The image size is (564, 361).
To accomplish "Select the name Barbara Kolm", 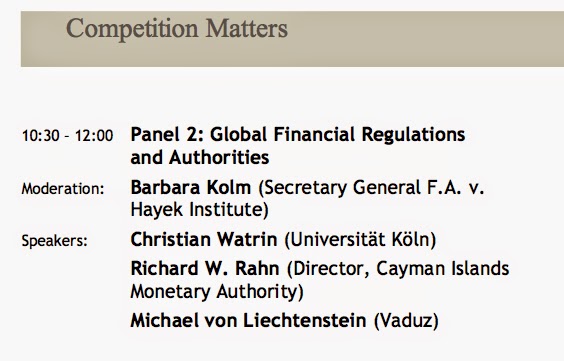I will [x=191, y=187].
